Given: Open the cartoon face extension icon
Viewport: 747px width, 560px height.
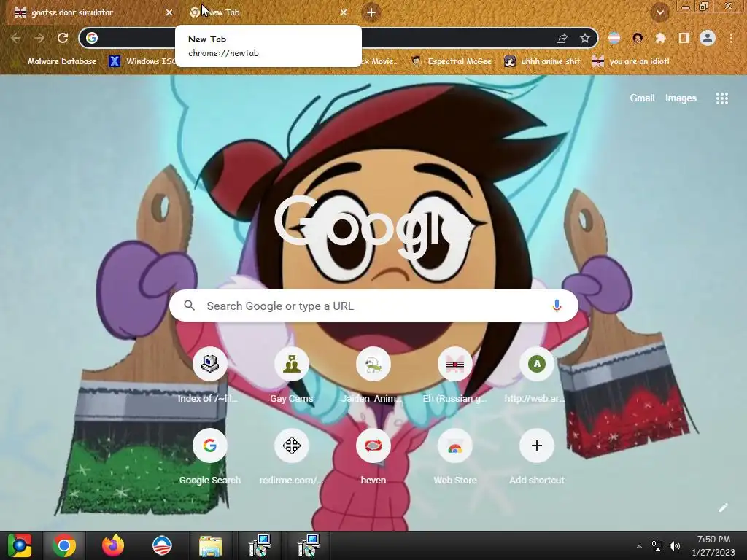Looking at the screenshot, I should (x=638, y=38).
